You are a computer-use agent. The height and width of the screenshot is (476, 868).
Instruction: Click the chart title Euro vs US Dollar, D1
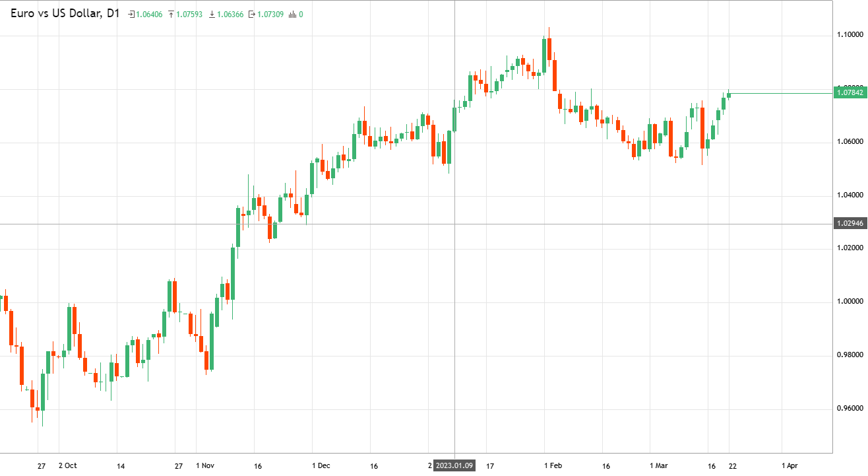click(65, 13)
